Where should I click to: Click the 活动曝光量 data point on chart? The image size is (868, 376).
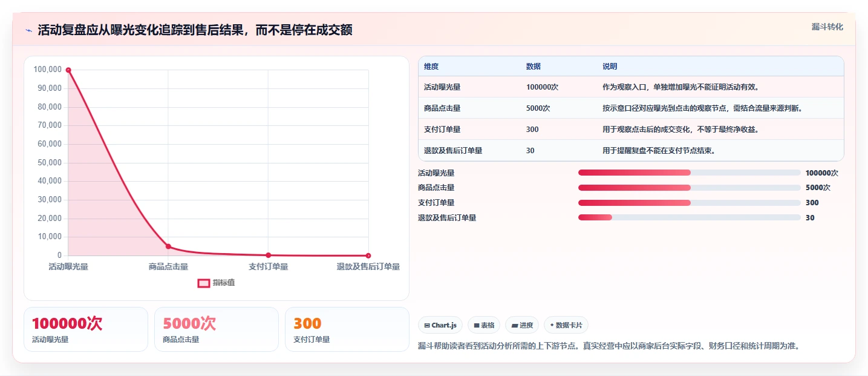tap(68, 70)
